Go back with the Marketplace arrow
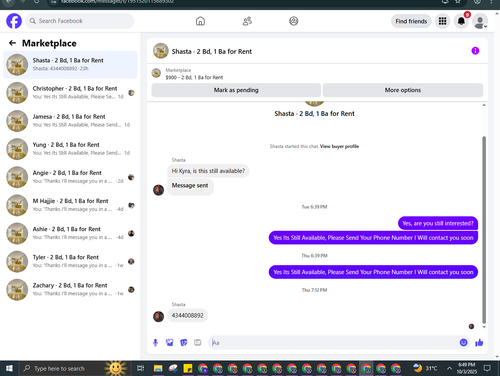Viewport: 500px width, 376px height. coord(12,43)
